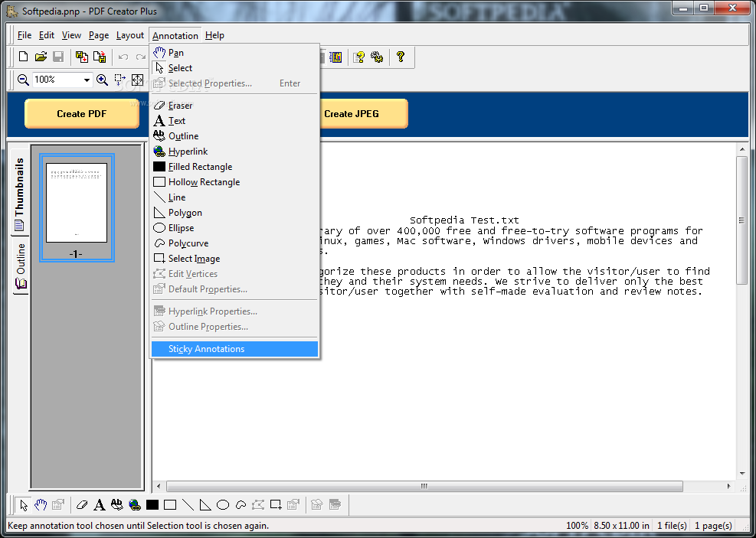Choose Select Image from the Annotation menu
This screenshot has width=756, height=538.
click(235, 259)
